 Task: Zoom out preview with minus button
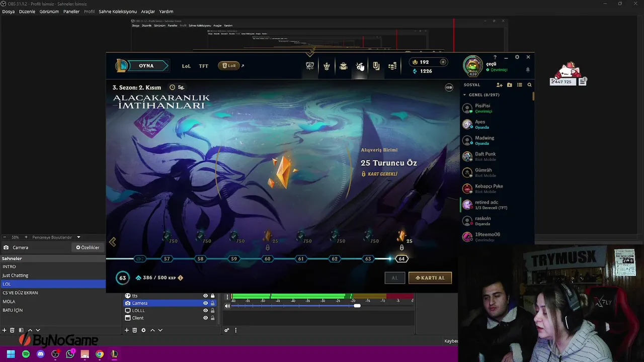[5, 237]
